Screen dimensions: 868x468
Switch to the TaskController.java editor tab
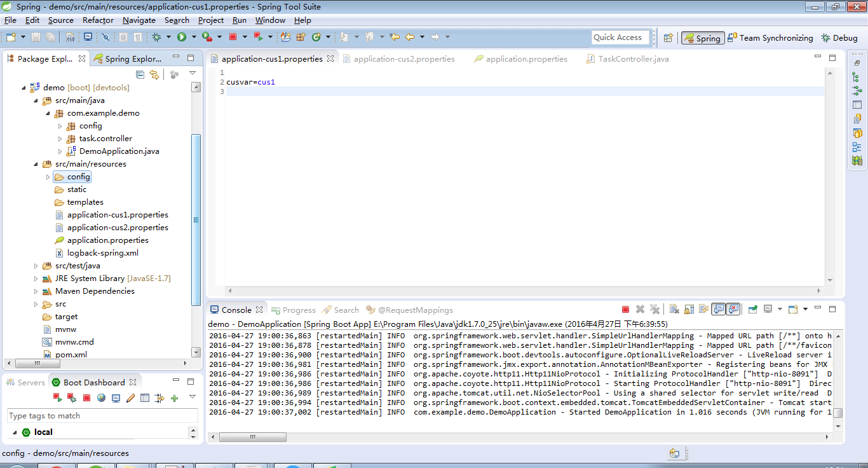[633, 59]
